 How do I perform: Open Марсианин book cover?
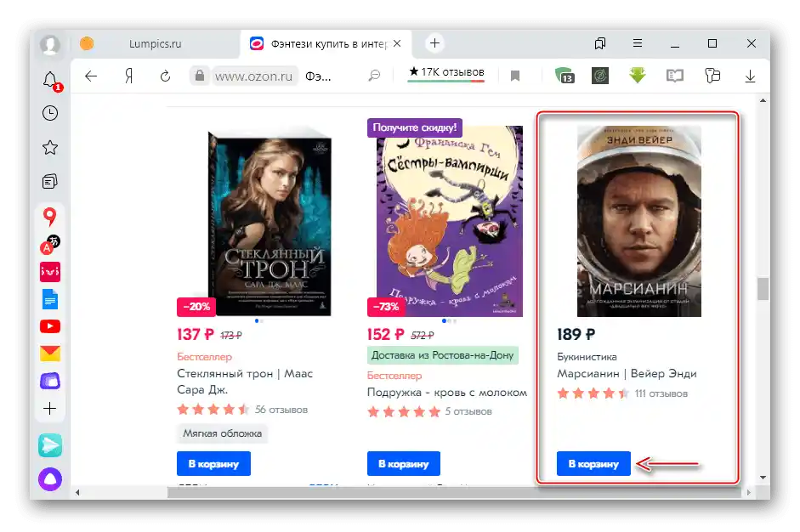click(x=639, y=221)
